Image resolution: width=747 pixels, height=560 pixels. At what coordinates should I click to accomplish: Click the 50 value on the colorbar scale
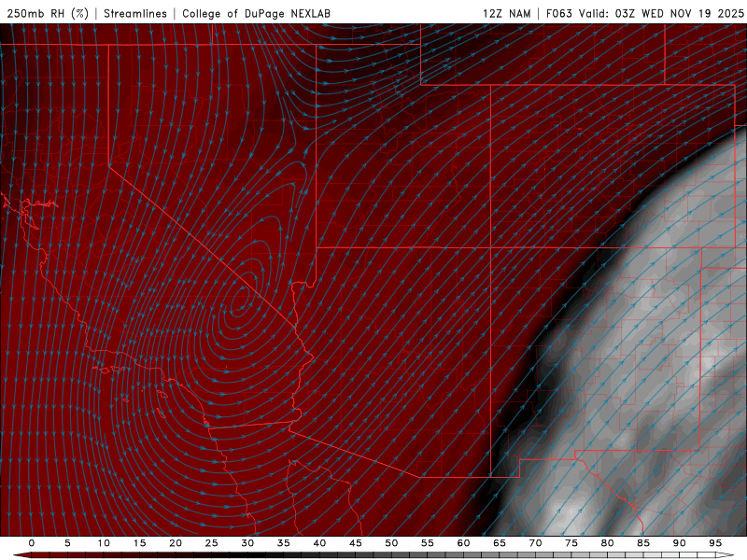(x=391, y=543)
